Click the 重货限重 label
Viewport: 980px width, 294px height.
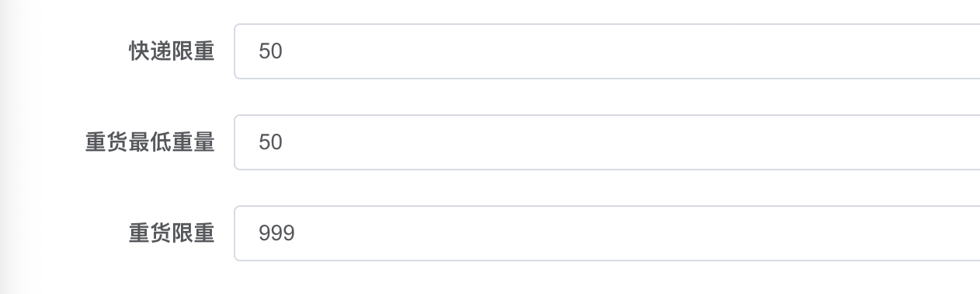(x=172, y=233)
